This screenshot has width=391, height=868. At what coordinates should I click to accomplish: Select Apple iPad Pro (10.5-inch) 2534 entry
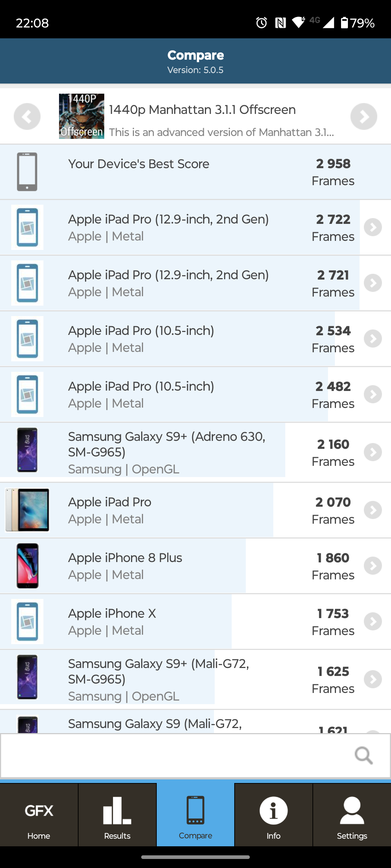pos(181,339)
